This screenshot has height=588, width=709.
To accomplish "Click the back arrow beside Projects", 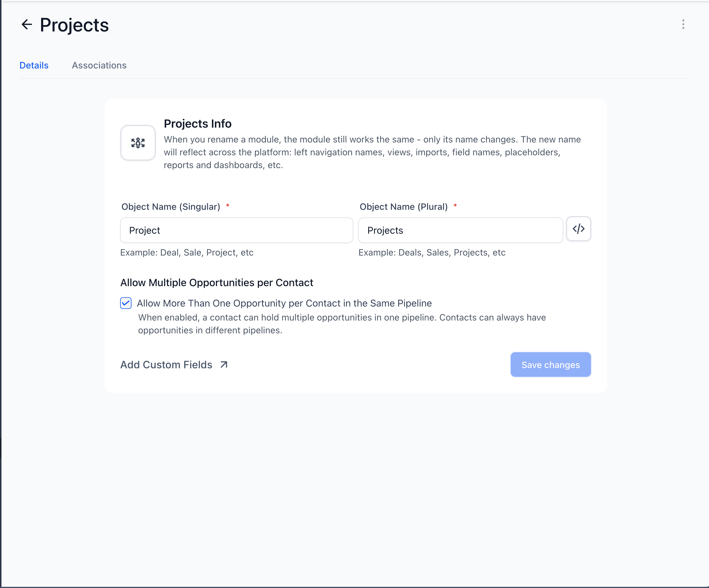I will tap(27, 24).
